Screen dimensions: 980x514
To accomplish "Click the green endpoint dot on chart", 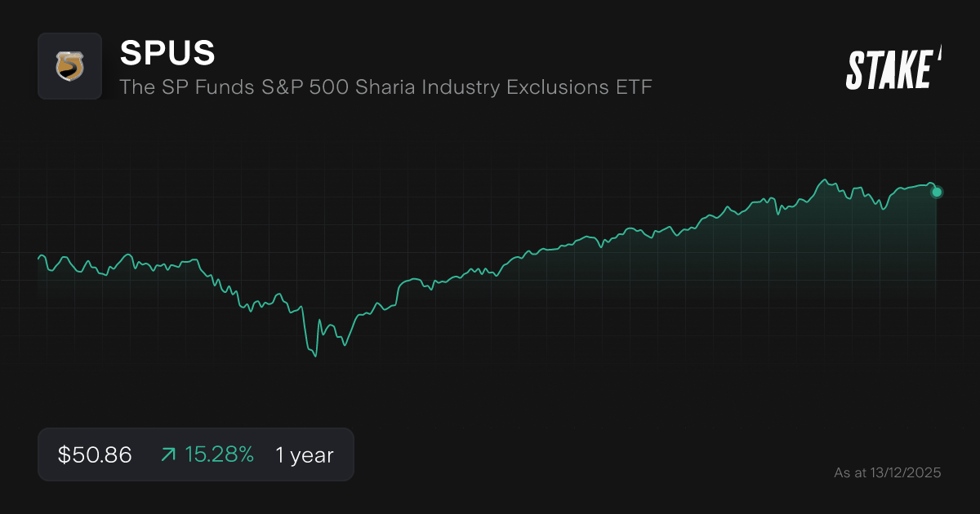I will click(937, 193).
